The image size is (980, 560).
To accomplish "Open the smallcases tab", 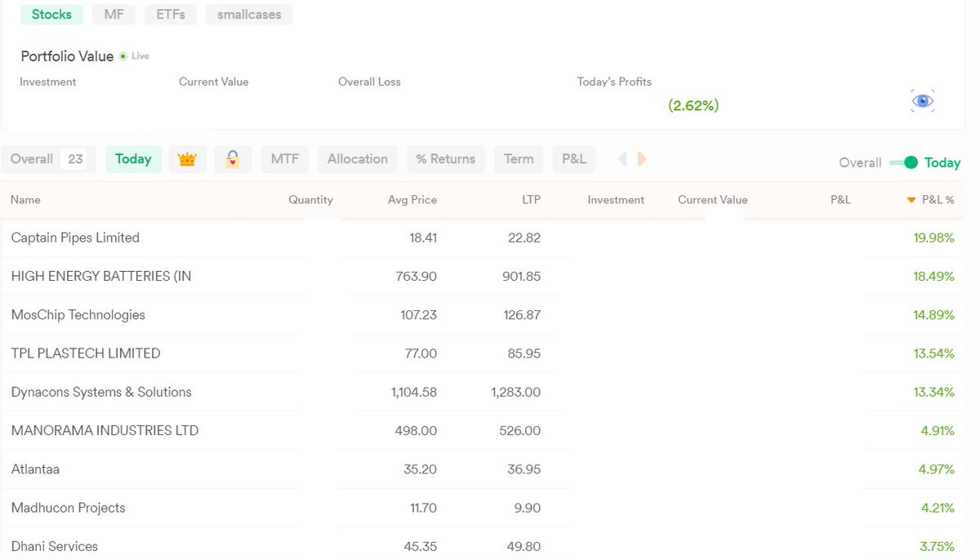I will 249,15.
